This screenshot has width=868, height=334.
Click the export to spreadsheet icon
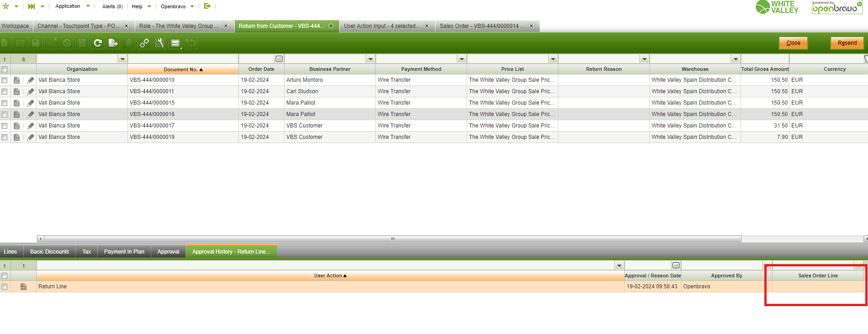(x=113, y=43)
